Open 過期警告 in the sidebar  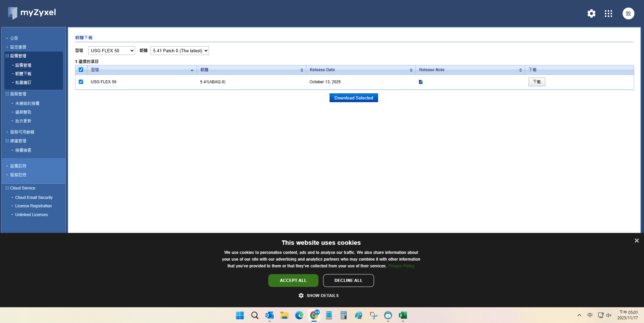[23, 112]
